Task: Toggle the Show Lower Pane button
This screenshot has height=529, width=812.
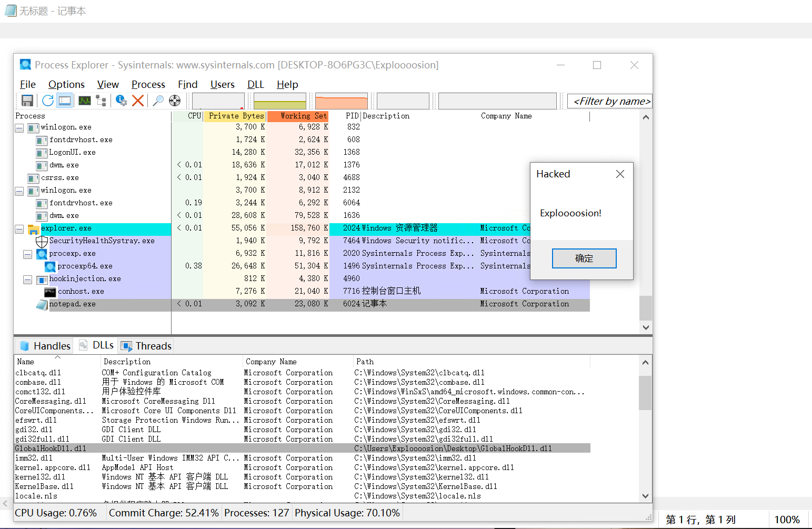Action: point(65,101)
